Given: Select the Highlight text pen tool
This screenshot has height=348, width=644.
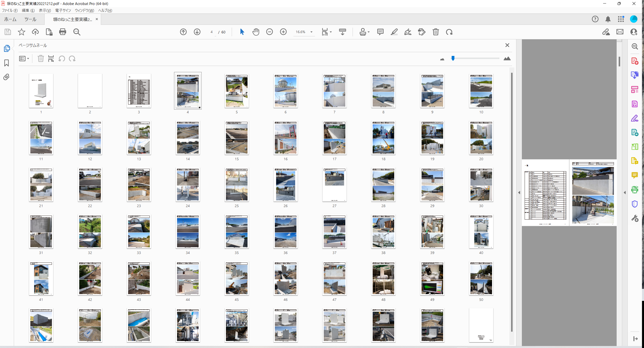Looking at the screenshot, I should [x=394, y=32].
